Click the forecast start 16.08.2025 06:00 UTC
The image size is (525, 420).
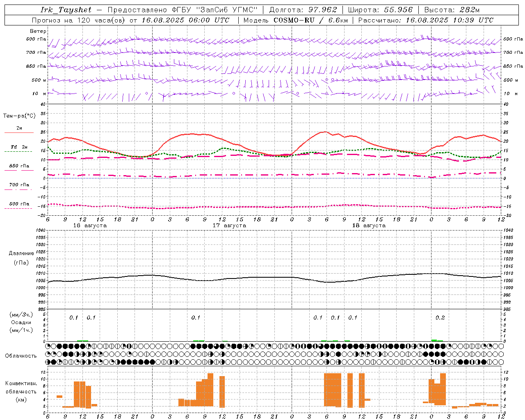pos(185,20)
